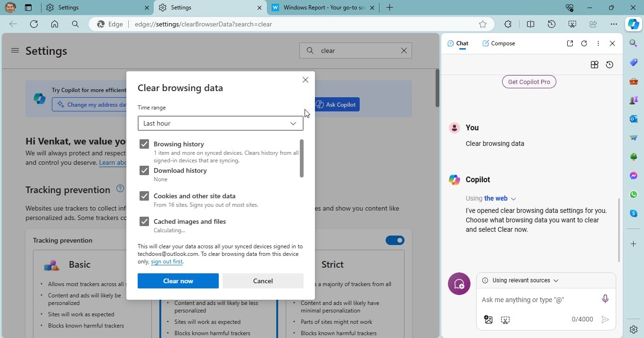Image resolution: width=644 pixels, height=338 pixels.
Task: Click the Ask me anything input field
Action: click(x=537, y=300)
